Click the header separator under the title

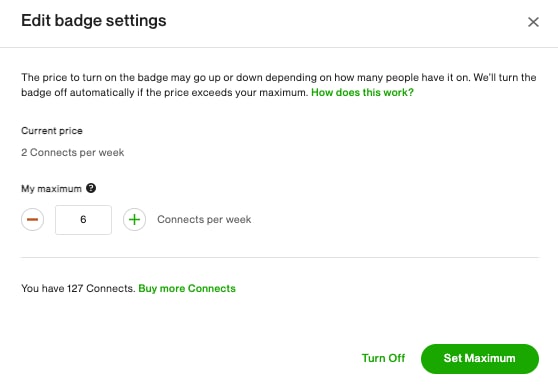[x=279, y=47]
